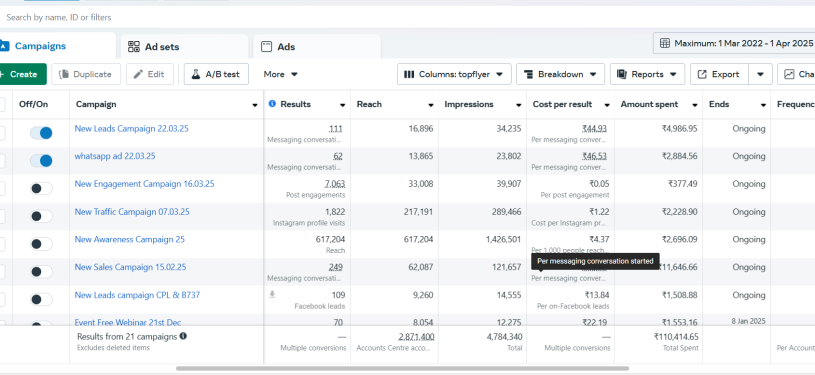Enable New Leads campaign CPL & B737 toggle

[41, 299]
